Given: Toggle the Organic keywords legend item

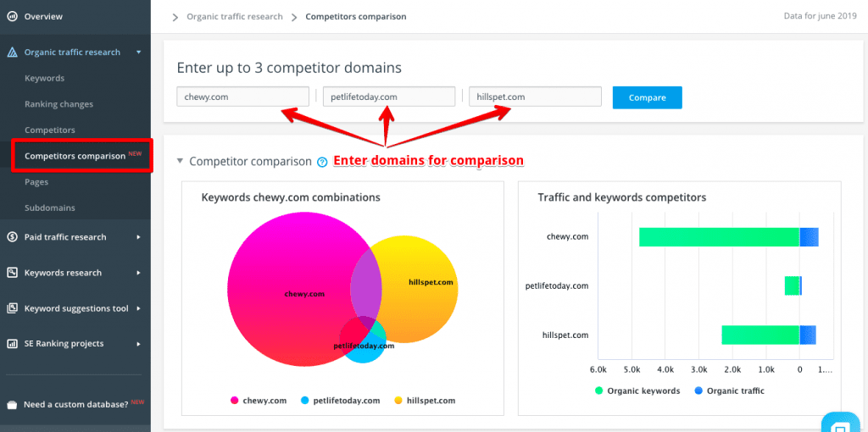Looking at the screenshot, I should pyautogui.click(x=637, y=390).
